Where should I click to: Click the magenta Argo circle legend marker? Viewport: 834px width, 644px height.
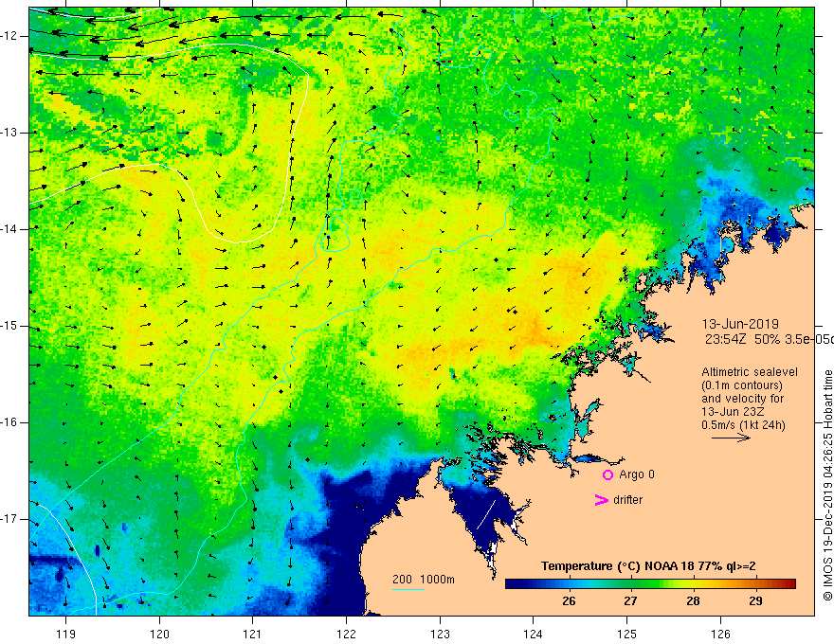click(x=607, y=474)
